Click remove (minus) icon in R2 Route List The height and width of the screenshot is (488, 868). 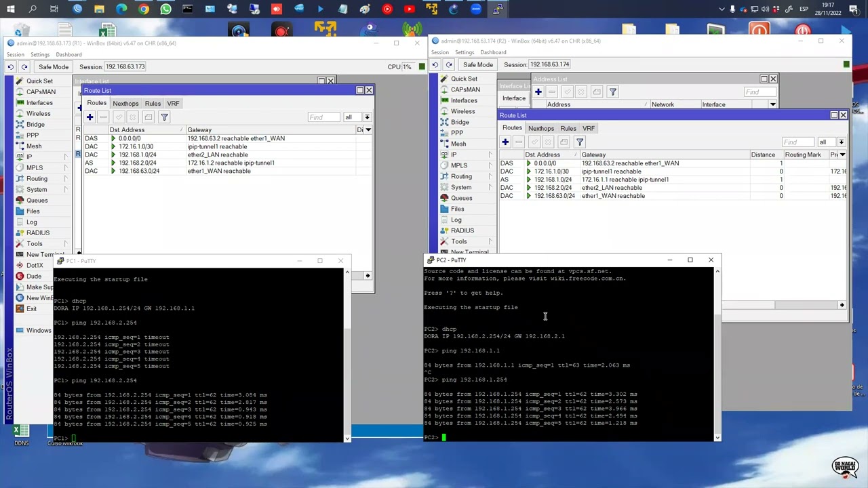click(519, 142)
